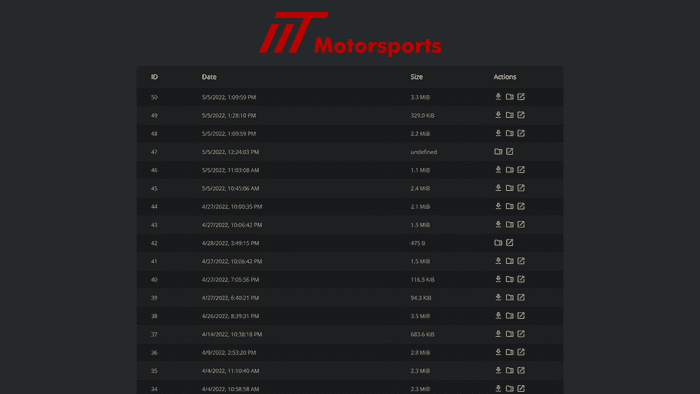Open folder icon for row 41

[509, 261]
